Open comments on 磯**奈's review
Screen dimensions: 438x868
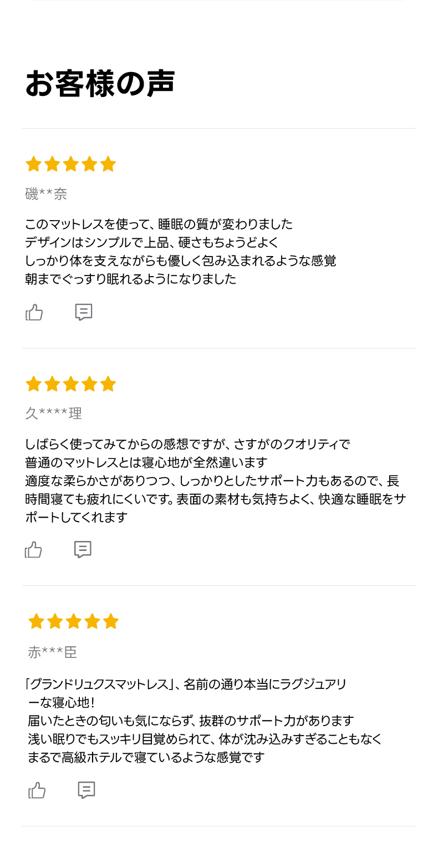click(x=83, y=313)
